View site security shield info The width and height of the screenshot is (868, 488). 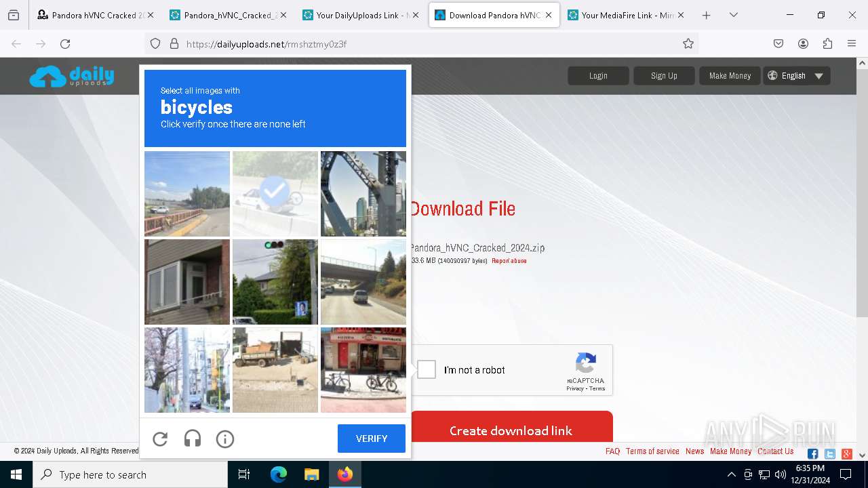pyautogui.click(x=155, y=43)
